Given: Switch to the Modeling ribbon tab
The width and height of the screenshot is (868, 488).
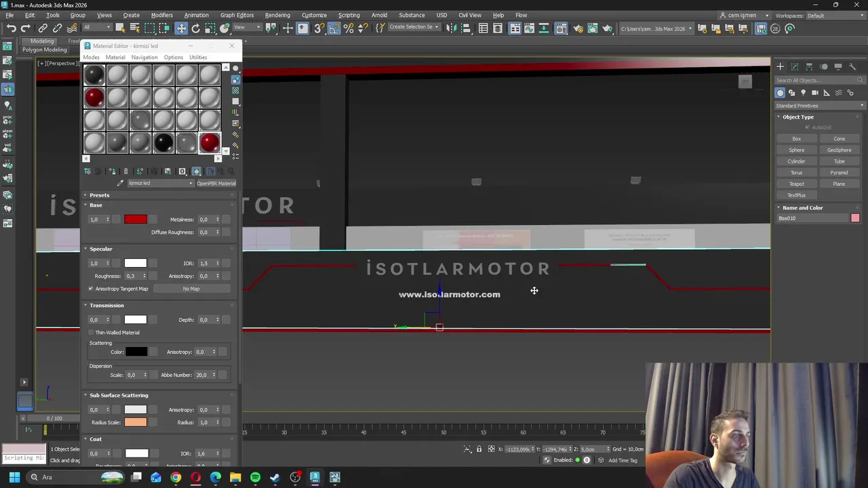Looking at the screenshot, I should pos(42,41).
